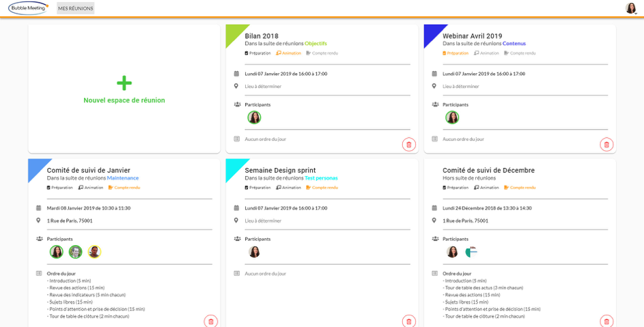This screenshot has width=644, height=327.
Task: Open the Maintenance series link
Action: [x=122, y=178]
